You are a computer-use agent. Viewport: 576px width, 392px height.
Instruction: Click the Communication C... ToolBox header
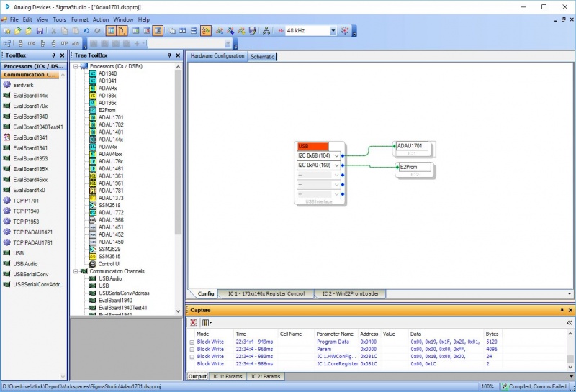click(30, 75)
